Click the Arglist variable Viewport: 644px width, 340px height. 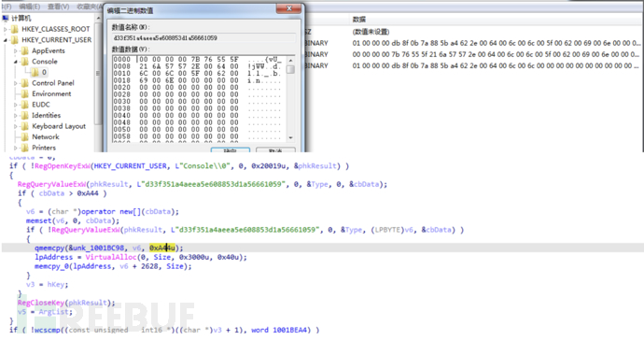55,312
